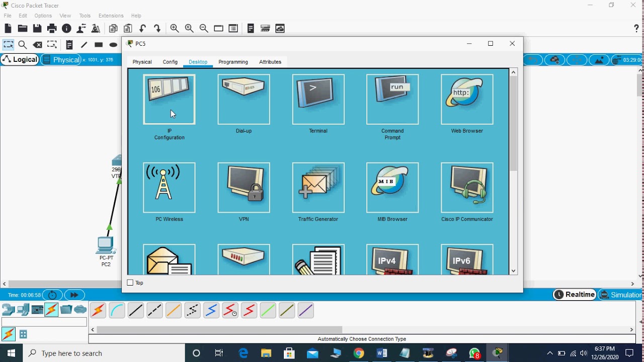Image resolution: width=644 pixels, height=362 pixels.
Task: Open IP Configuration in PC5 desktop
Action: pos(169,99)
